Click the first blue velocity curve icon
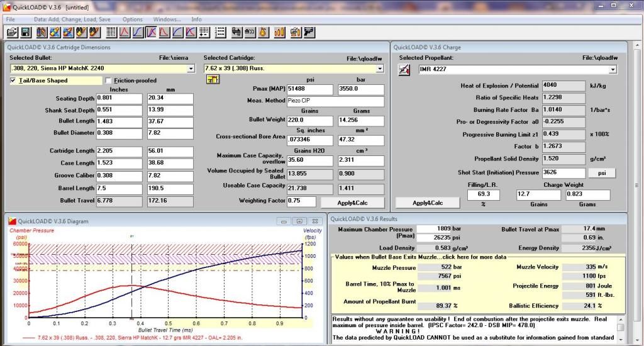644x346 pixels. tap(138, 32)
